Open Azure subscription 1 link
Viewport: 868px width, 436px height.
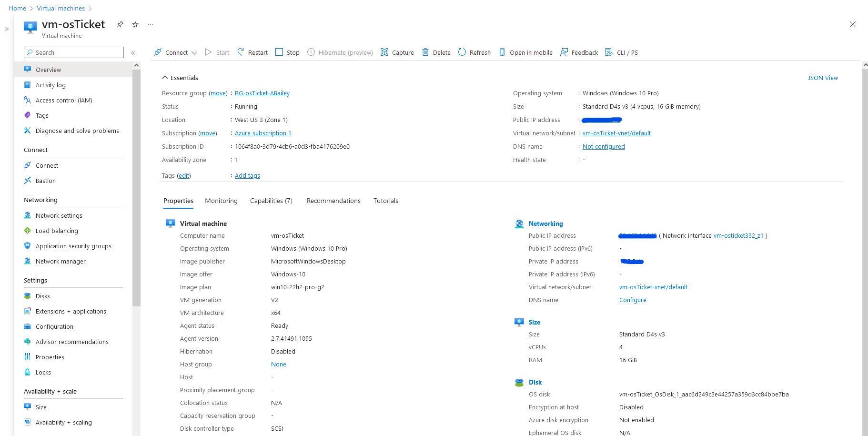coord(263,133)
